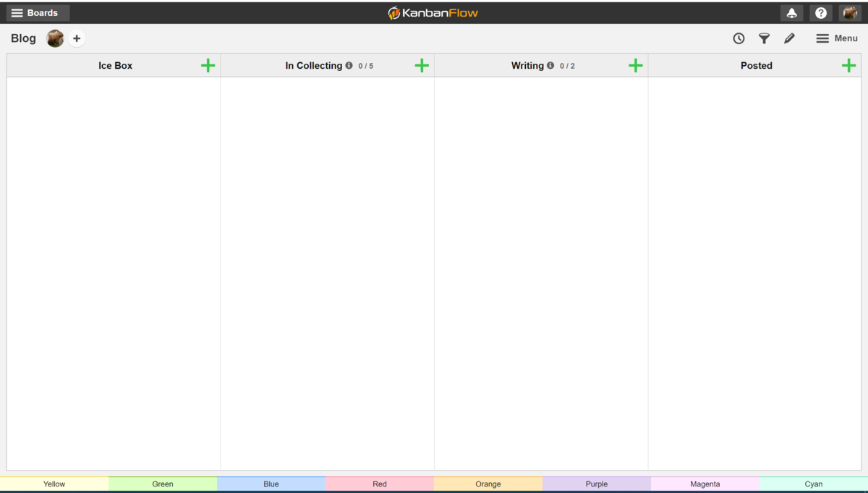This screenshot has width=868, height=493.
Task: Select the Cyan color label
Action: pyautogui.click(x=814, y=484)
